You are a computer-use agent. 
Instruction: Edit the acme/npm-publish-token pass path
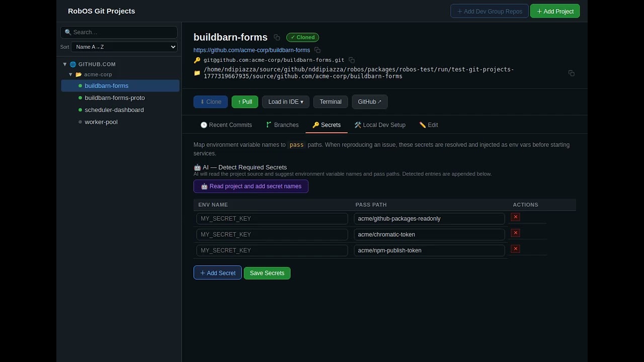[429, 250]
